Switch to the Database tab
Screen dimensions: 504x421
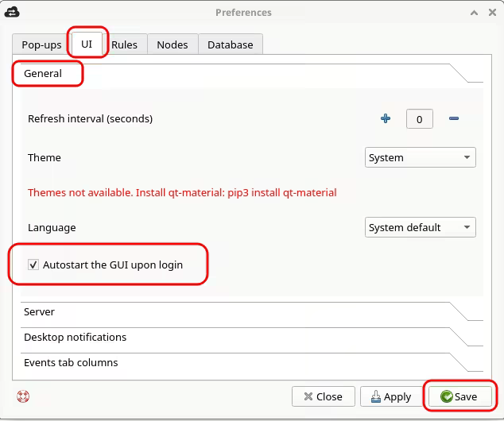[230, 45]
